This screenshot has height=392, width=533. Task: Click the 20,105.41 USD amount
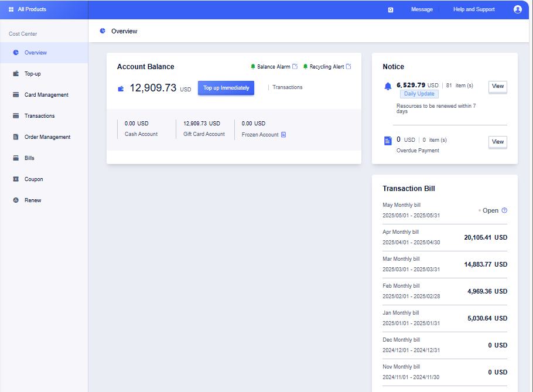click(486, 238)
